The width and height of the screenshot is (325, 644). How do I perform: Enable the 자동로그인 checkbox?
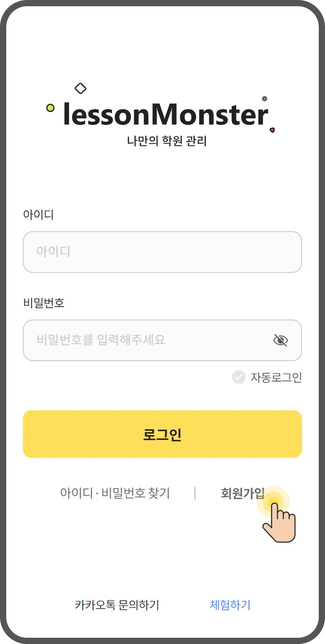pos(239,377)
